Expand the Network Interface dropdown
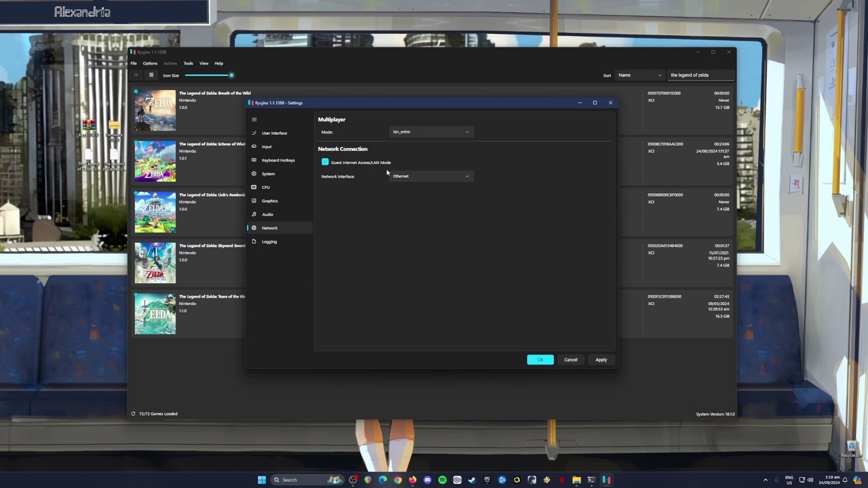Screen dimensions: 868x488 pyautogui.click(x=431, y=176)
